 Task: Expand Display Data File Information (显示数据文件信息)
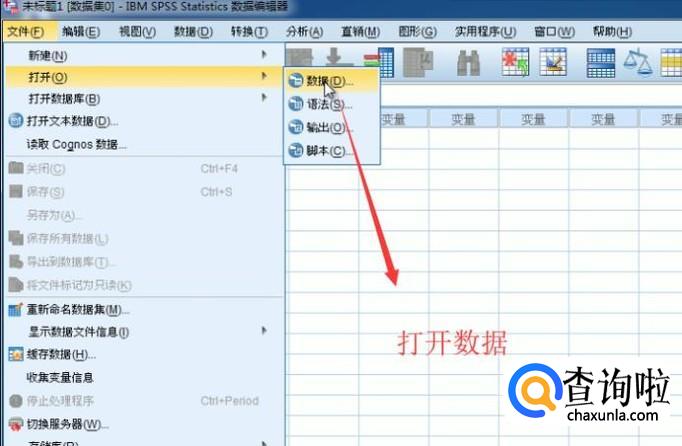pos(144,332)
